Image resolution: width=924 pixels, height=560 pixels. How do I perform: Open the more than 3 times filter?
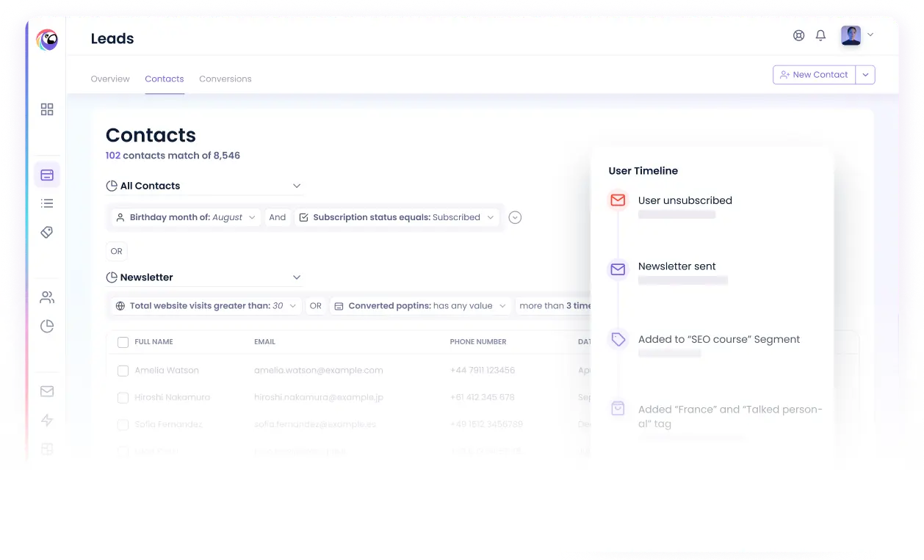point(553,306)
